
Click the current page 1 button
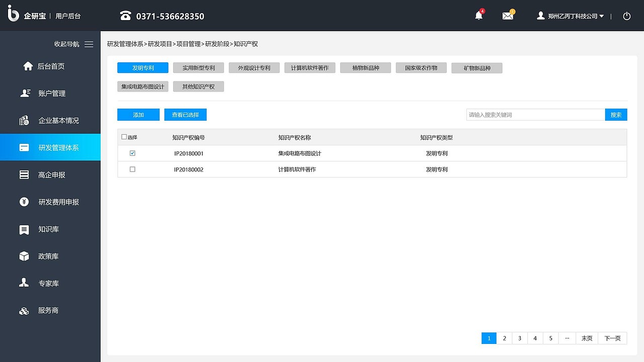(x=489, y=338)
